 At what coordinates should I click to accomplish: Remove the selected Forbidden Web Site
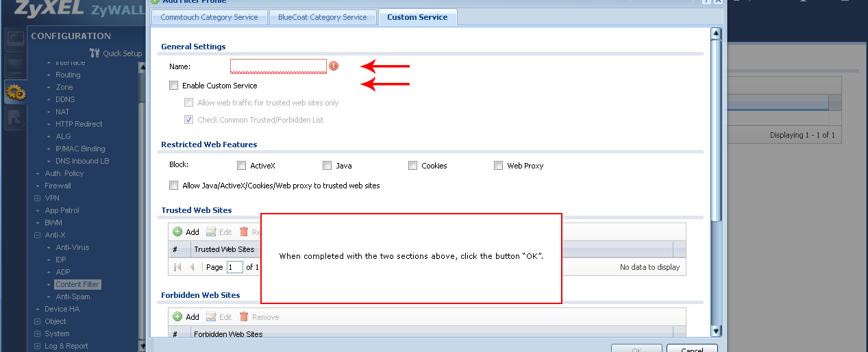(259, 317)
